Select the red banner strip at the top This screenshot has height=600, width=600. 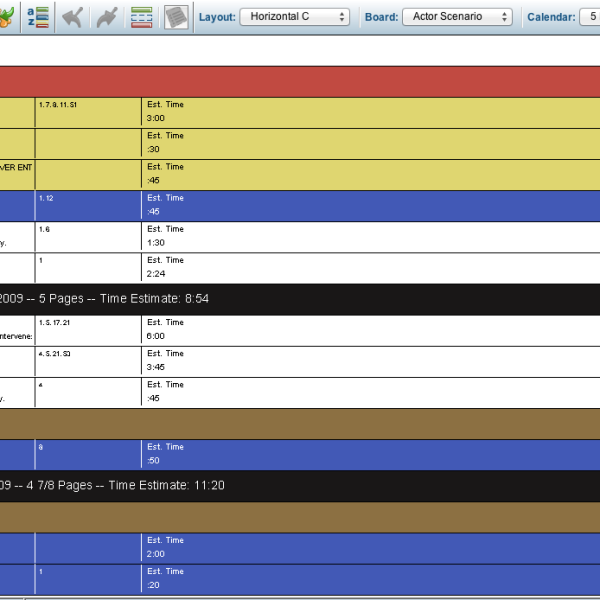(x=300, y=81)
